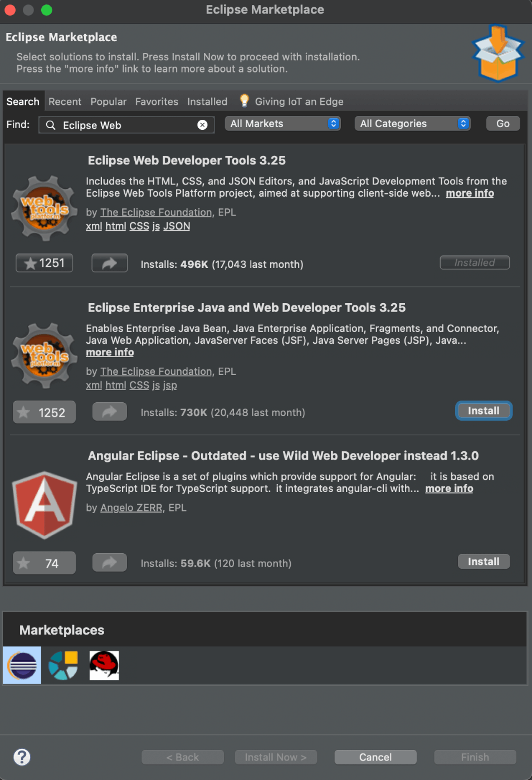Click xml tag under Enterprise Java Tools
This screenshot has width=532, height=780.
(94, 385)
